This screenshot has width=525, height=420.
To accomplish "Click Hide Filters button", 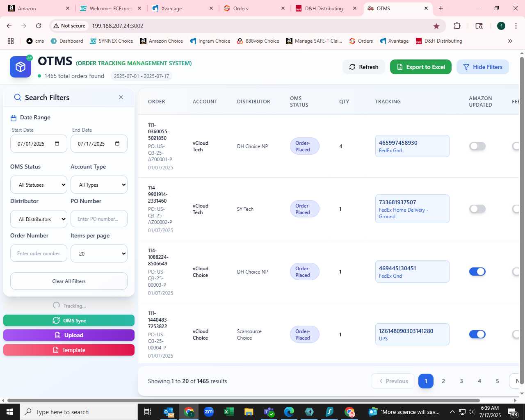I will [x=483, y=67].
